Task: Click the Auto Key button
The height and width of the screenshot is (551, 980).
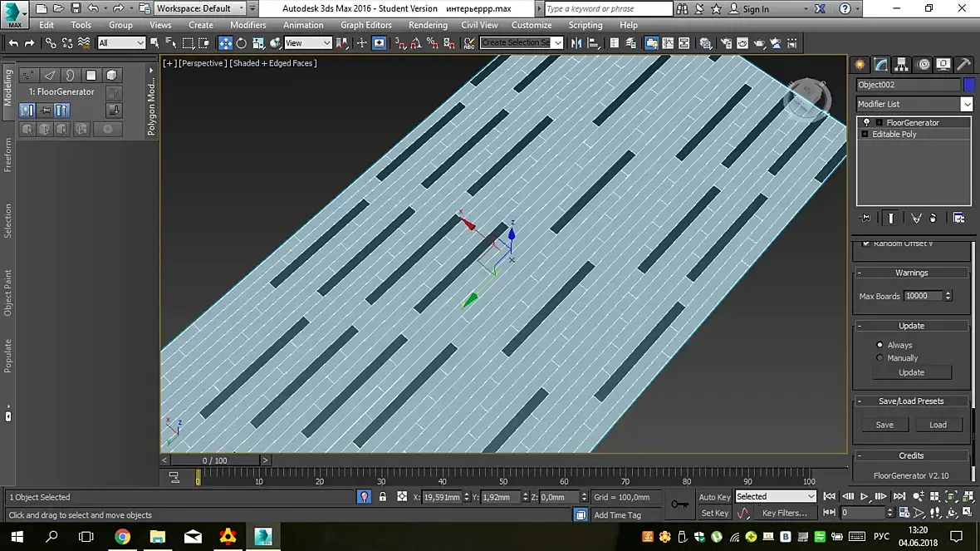Action: pos(713,497)
